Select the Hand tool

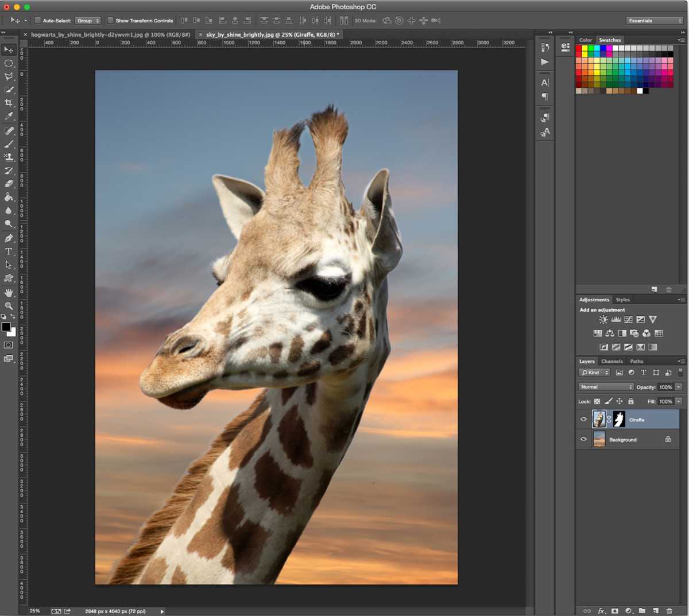click(x=9, y=293)
